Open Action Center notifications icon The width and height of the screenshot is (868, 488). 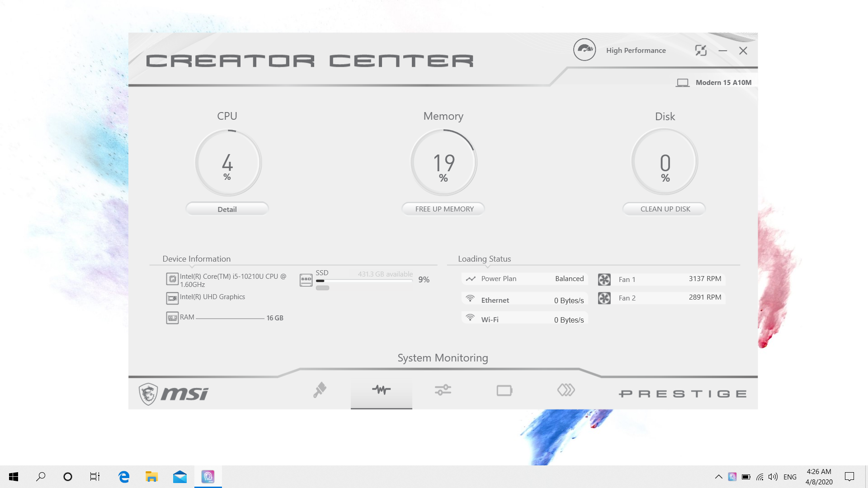849,477
